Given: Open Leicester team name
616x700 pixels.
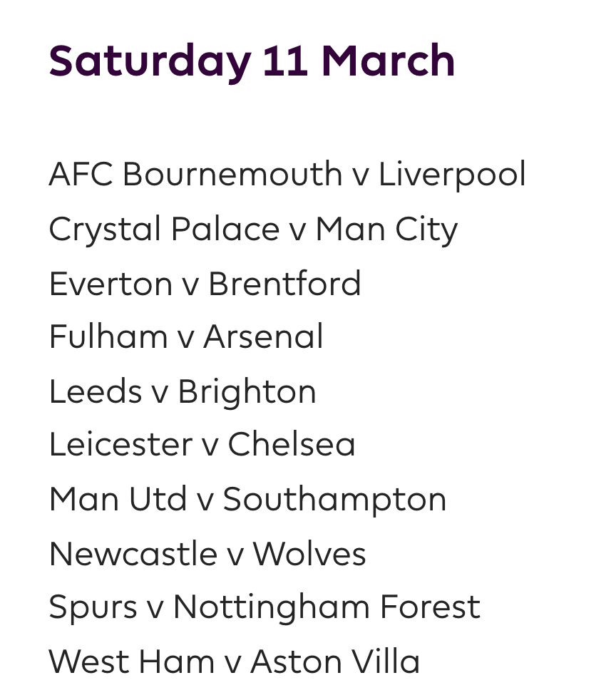Looking at the screenshot, I should point(120,445).
